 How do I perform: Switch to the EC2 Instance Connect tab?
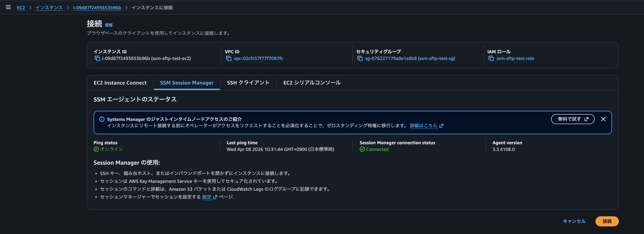tap(120, 83)
